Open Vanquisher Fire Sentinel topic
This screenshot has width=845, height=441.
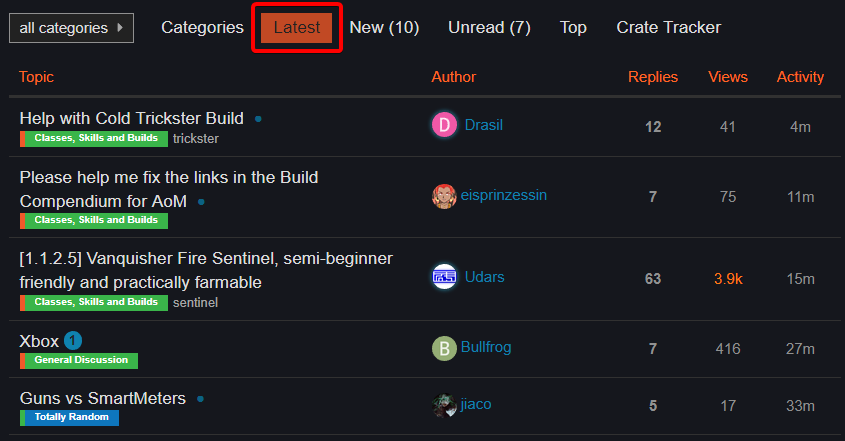[206, 270]
